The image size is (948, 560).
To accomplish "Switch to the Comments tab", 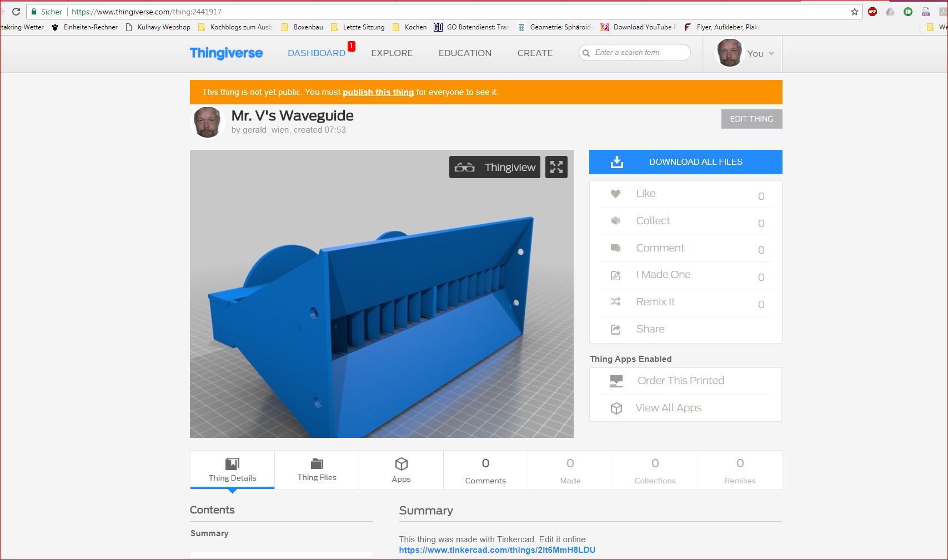I will pos(485,470).
